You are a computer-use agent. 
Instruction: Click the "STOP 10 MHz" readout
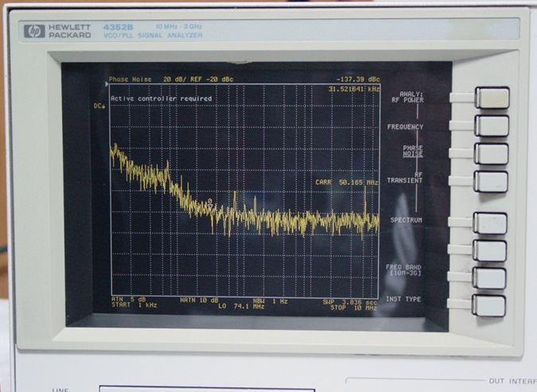point(353,309)
